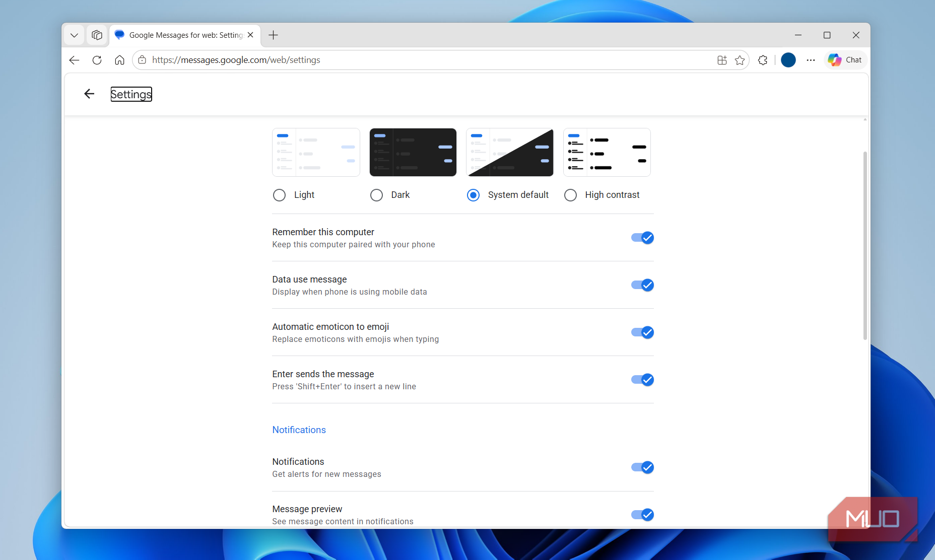
Task: Add this page to favorites
Action: tap(740, 60)
